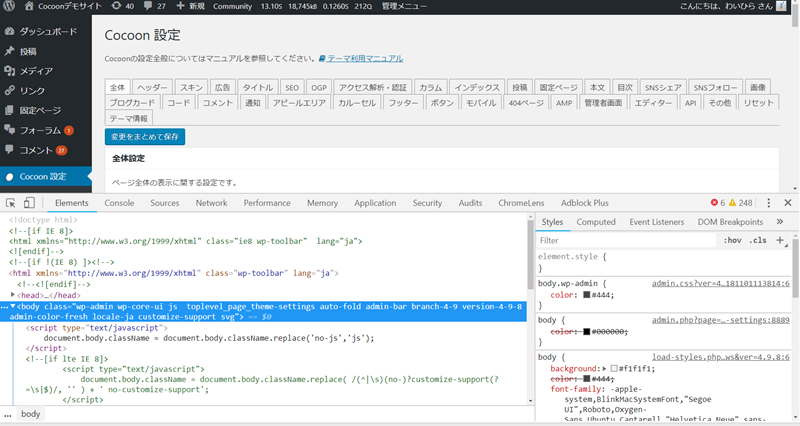Expand the background property triangle

tap(605, 368)
